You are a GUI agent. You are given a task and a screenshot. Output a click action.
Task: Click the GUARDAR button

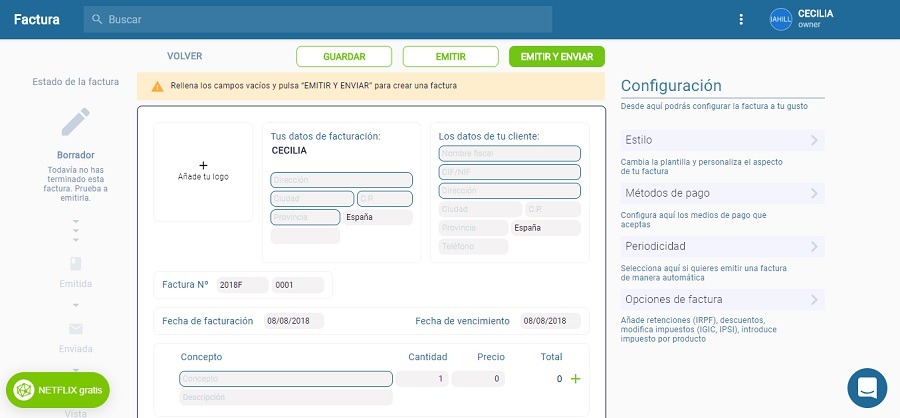pos(344,57)
